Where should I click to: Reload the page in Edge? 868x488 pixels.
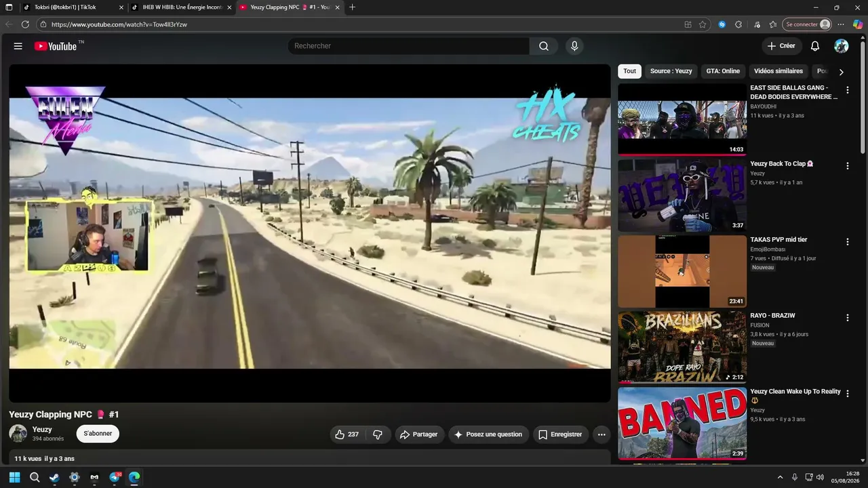coord(25,24)
